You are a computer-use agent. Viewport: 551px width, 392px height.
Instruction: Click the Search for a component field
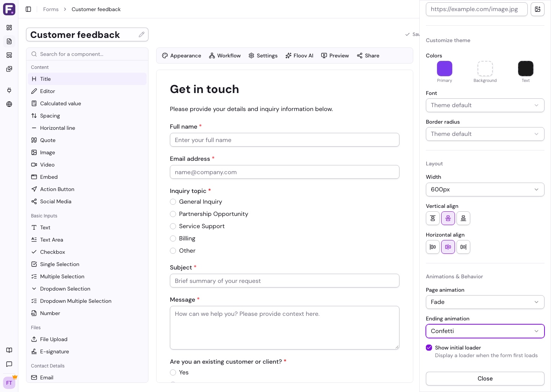coord(87,54)
